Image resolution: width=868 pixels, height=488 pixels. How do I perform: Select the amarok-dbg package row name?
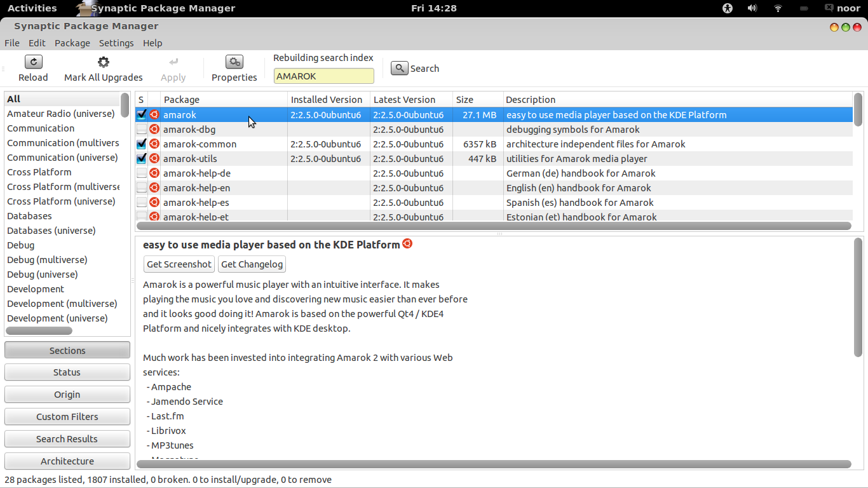point(189,130)
